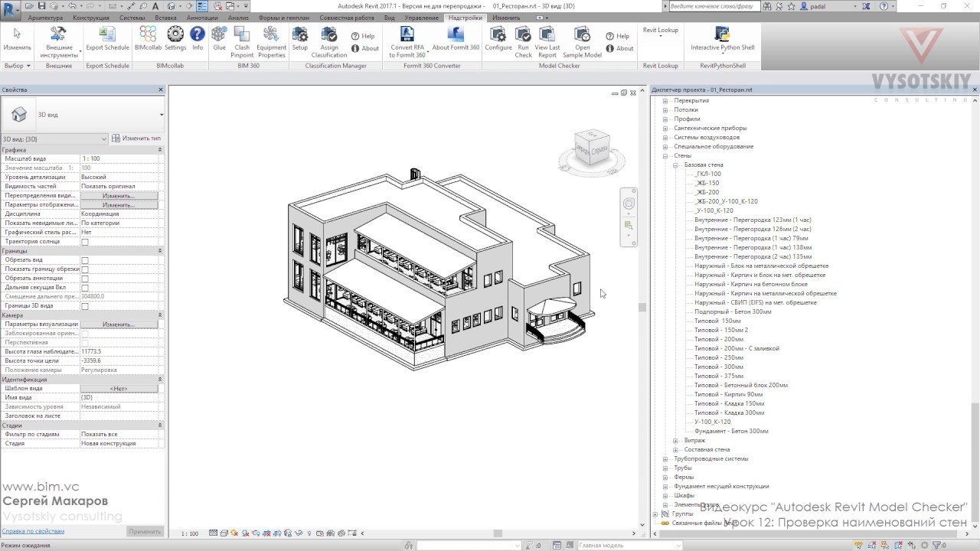The image size is (980, 551).
Task: View Last Report in Model Checker
Action: [547, 41]
